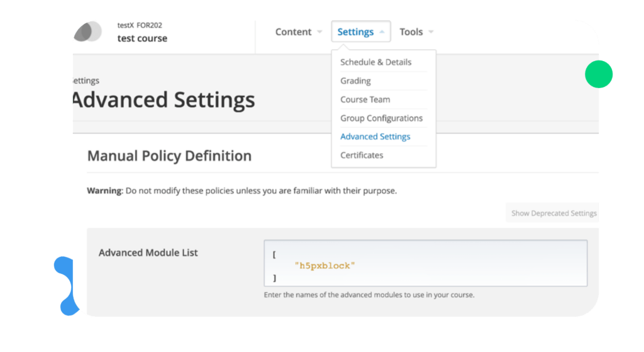Open the Content menu

click(293, 32)
